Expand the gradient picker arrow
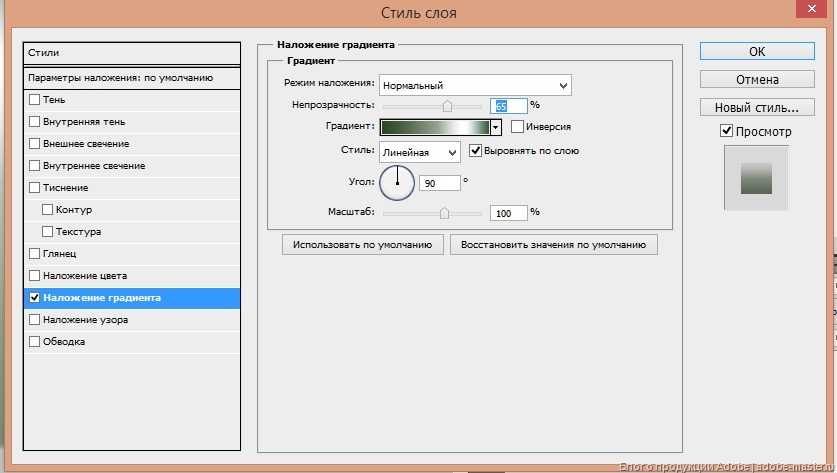 pos(496,127)
